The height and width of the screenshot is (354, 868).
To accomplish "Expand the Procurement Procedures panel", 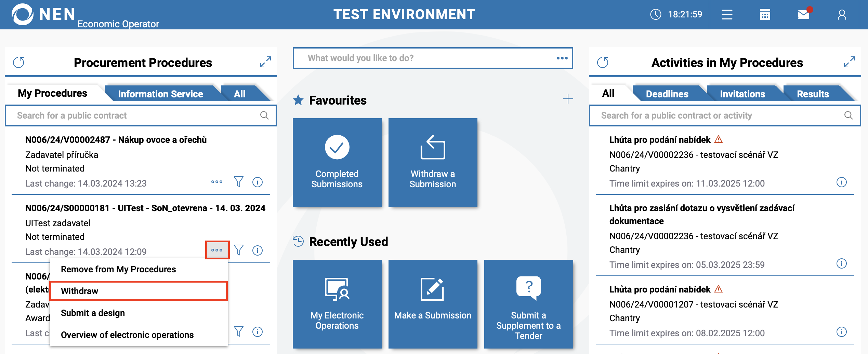I will (x=265, y=62).
